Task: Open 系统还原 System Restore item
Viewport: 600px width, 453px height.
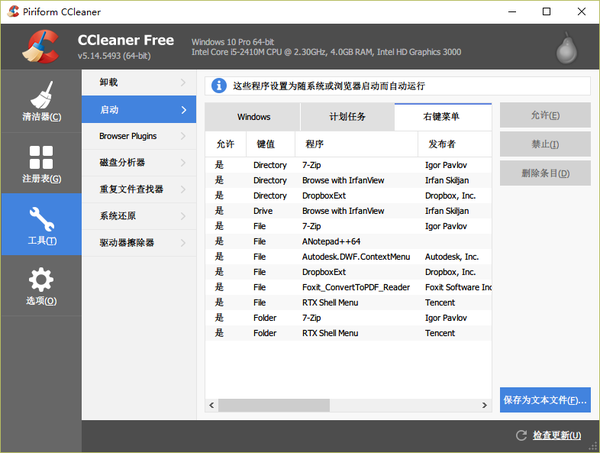Action: pos(139,216)
